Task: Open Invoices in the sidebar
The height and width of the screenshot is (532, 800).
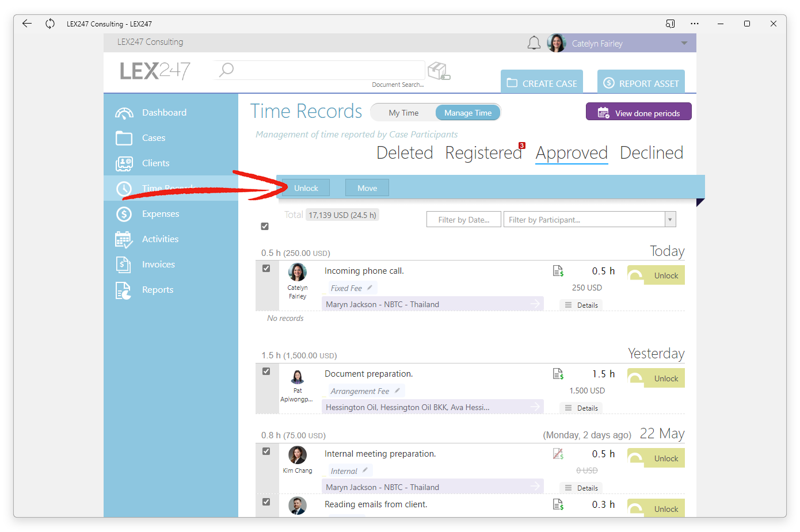Action: pyautogui.click(x=171, y=265)
